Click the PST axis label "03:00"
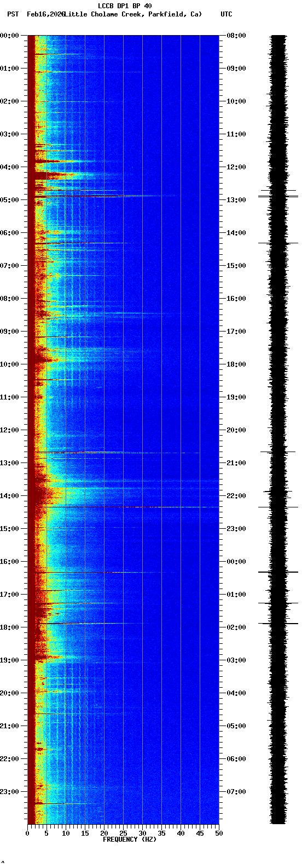This screenshot has width=302, height=868. (9, 134)
